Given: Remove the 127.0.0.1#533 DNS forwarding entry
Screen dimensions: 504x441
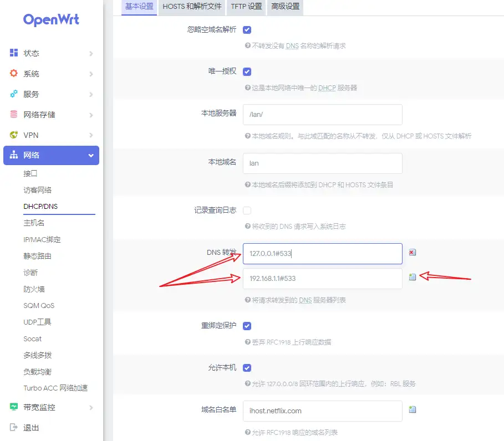Looking at the screenshot, I should 413,253.
